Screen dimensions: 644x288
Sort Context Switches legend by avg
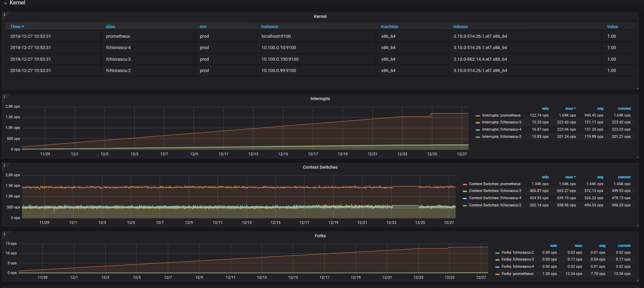pyautogui.click(x=600, y=177)
